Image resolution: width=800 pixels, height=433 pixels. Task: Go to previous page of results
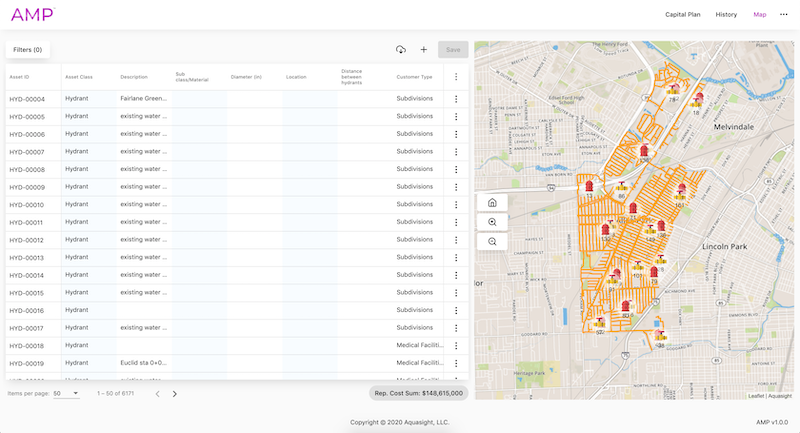point(157,394)
